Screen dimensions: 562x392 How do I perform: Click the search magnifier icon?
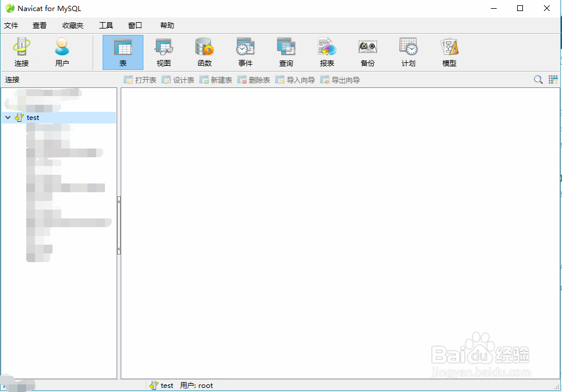tap(538, 79)
